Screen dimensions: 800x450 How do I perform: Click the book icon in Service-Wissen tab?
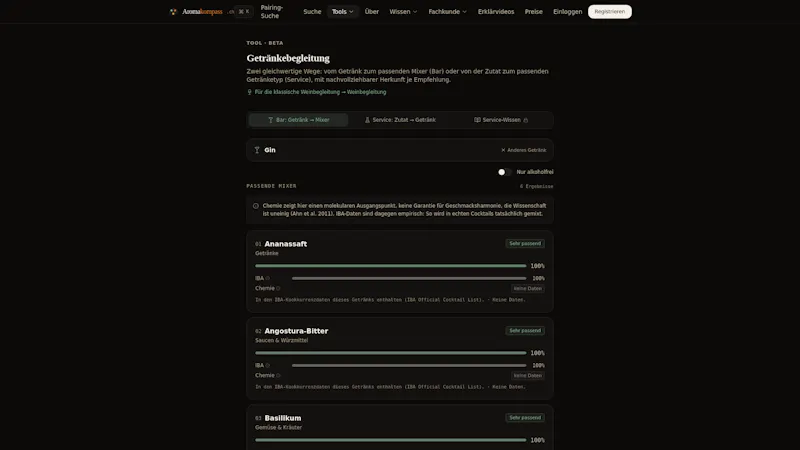[478, 120]
